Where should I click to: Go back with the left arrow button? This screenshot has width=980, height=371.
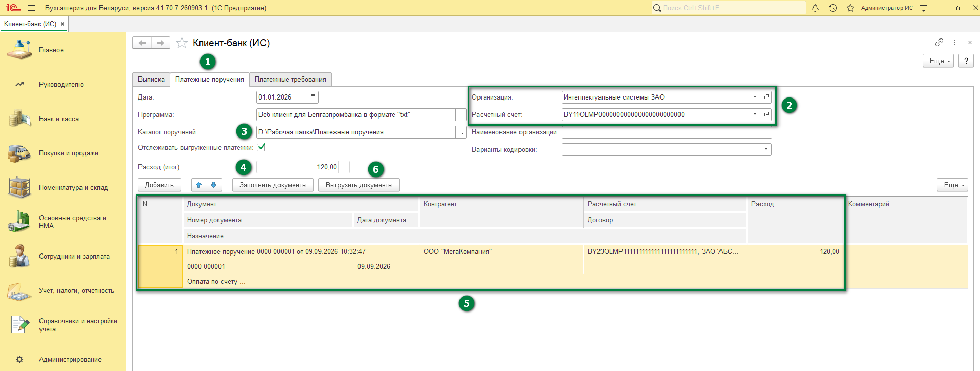point(142,43)
